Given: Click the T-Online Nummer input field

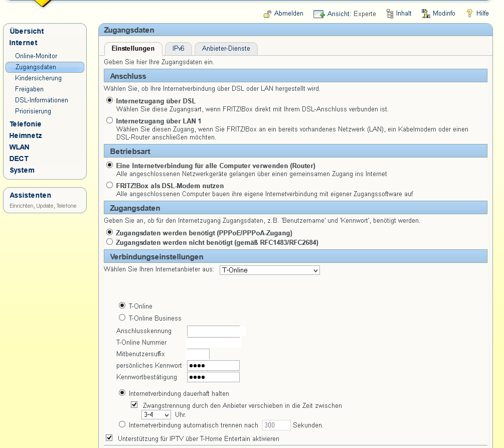Looking at the screenshot, I should [x=214, y=343].
